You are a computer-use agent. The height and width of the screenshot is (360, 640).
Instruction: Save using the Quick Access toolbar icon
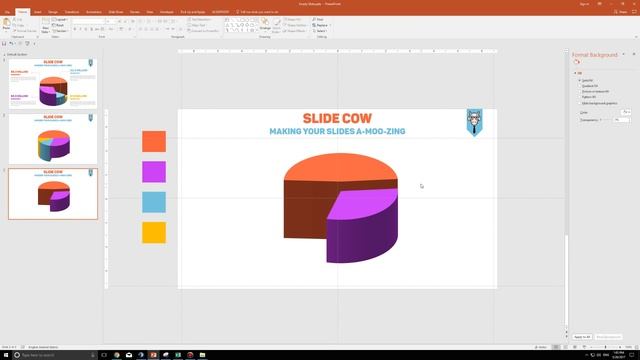pos(4,43)
